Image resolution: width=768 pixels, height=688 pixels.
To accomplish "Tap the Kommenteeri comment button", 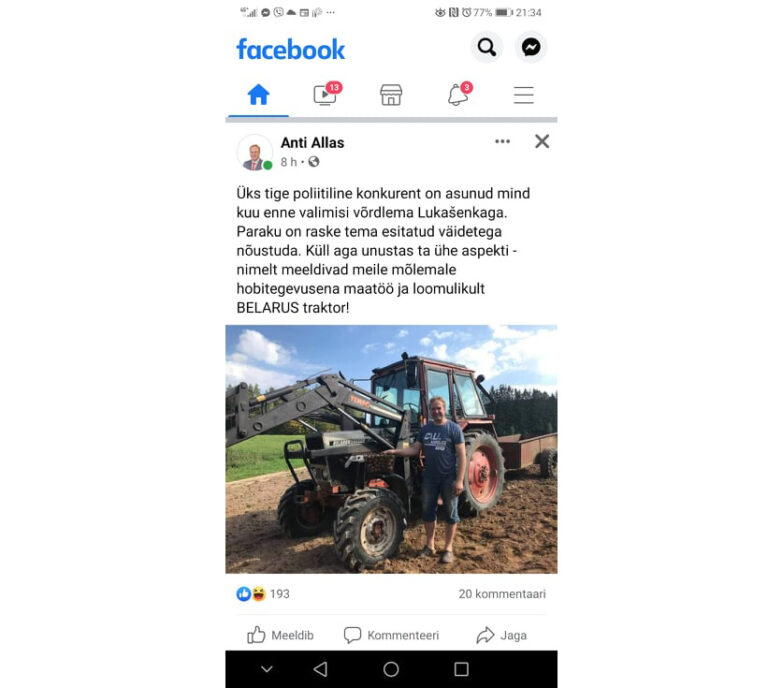I will (391, 635).
